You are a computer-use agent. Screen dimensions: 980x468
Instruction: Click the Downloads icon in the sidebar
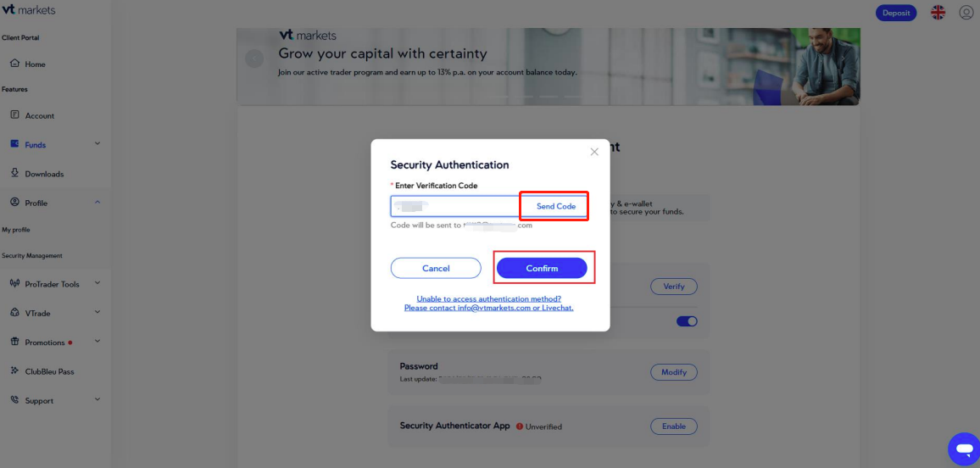(14, 173)
